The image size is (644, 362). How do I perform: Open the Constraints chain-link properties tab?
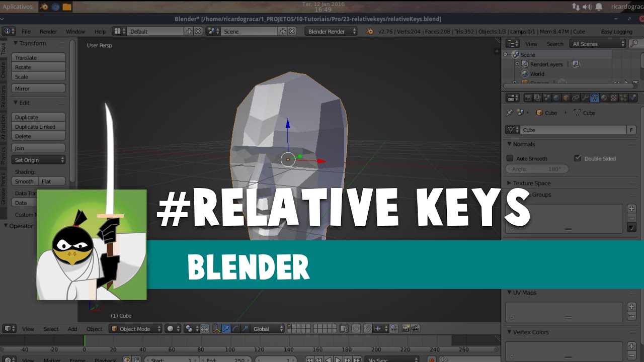pyautogui.click(x=576, y=98)
